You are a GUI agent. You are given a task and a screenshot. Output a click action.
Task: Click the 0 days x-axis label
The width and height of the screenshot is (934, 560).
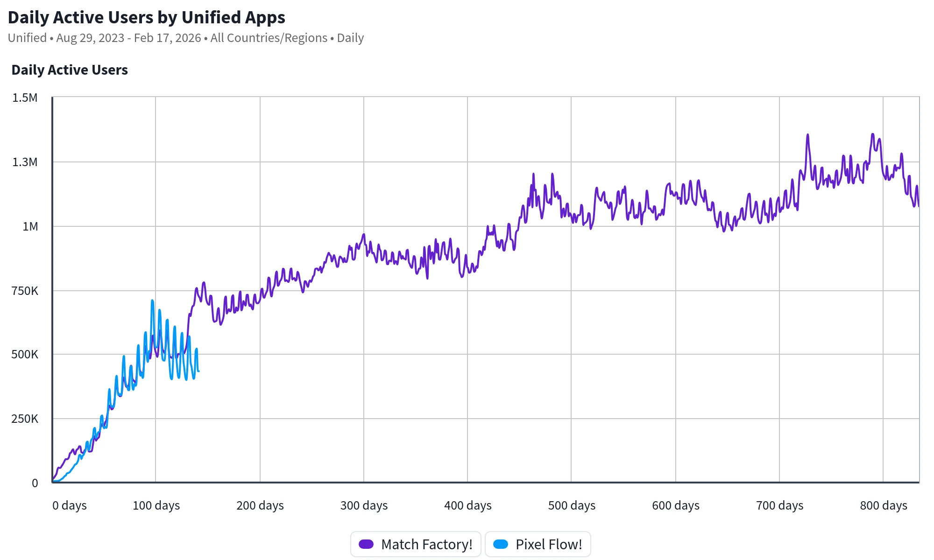(x=70, y=505)
